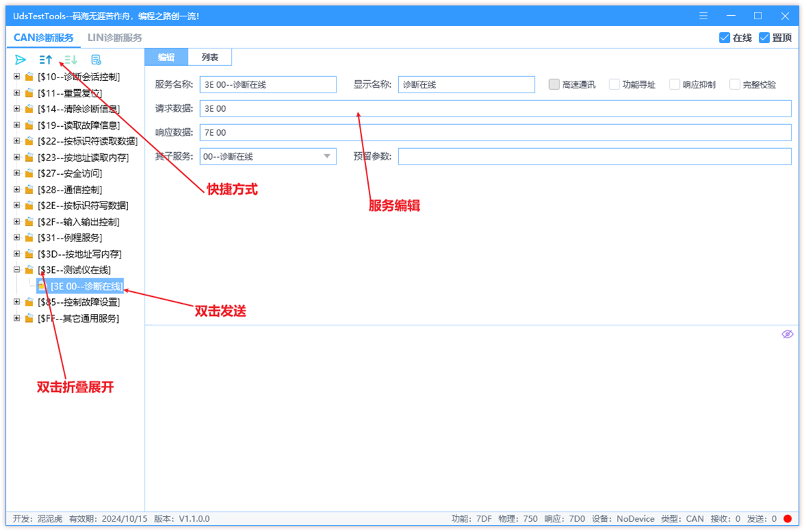Click status bar text 有效期: 2024/10/15
Screen dimensions: 804x532
point(108,519)
